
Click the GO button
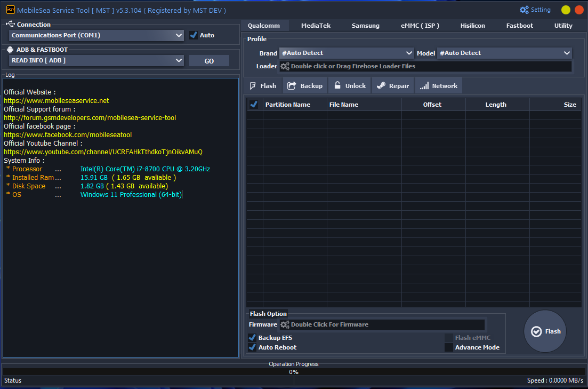[x=210, y=61]
